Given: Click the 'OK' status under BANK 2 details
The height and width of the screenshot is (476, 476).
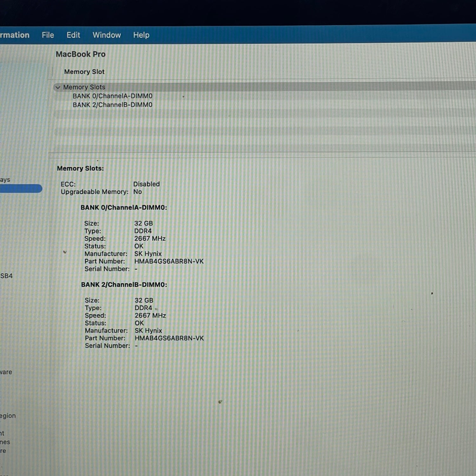Looking at the screenshot, I should click(139, 323).
